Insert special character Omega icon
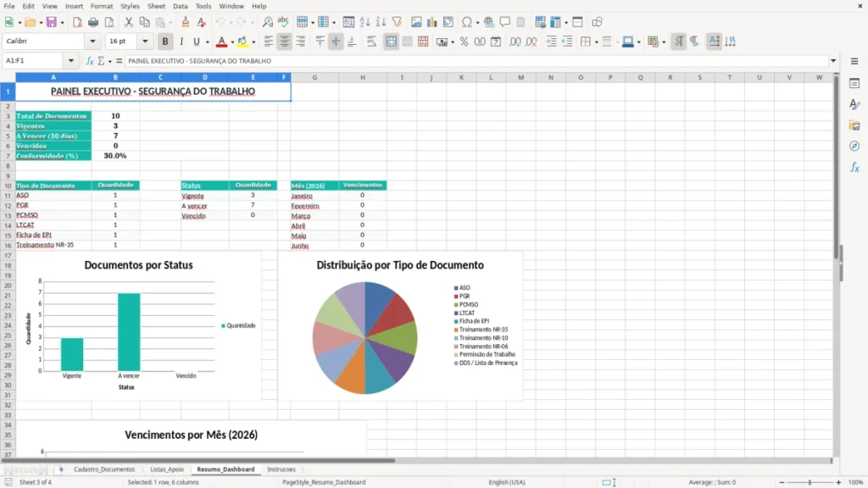This screenshot has width=868, height=488. click(467, 22)
